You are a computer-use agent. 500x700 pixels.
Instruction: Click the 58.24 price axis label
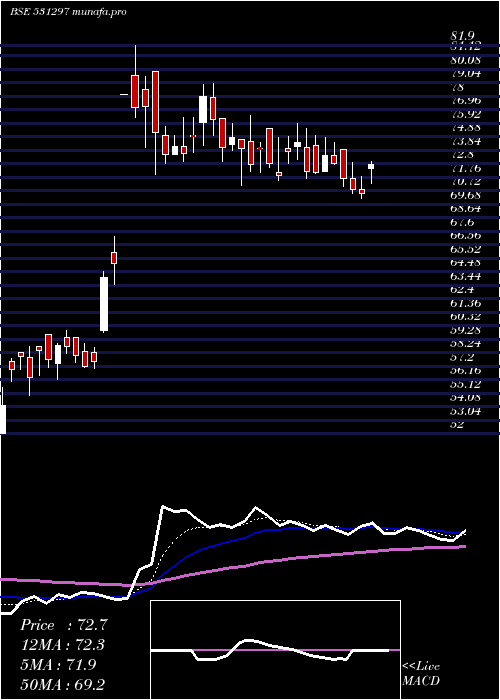(466, 343)
